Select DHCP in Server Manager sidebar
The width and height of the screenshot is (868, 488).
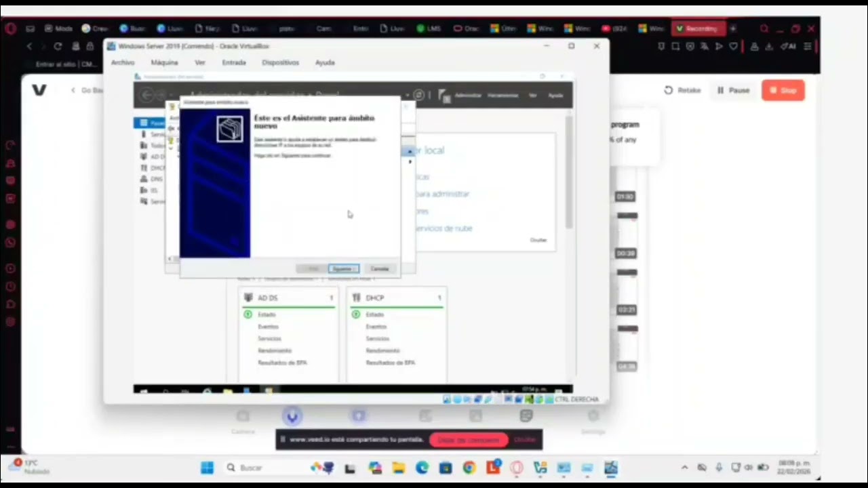tap(153, 167)
